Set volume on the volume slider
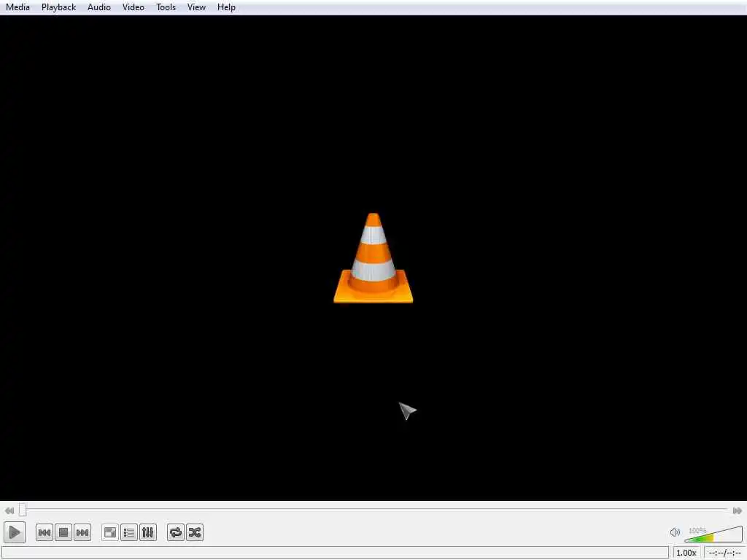747x560 pixels. [x=713, y=534]
